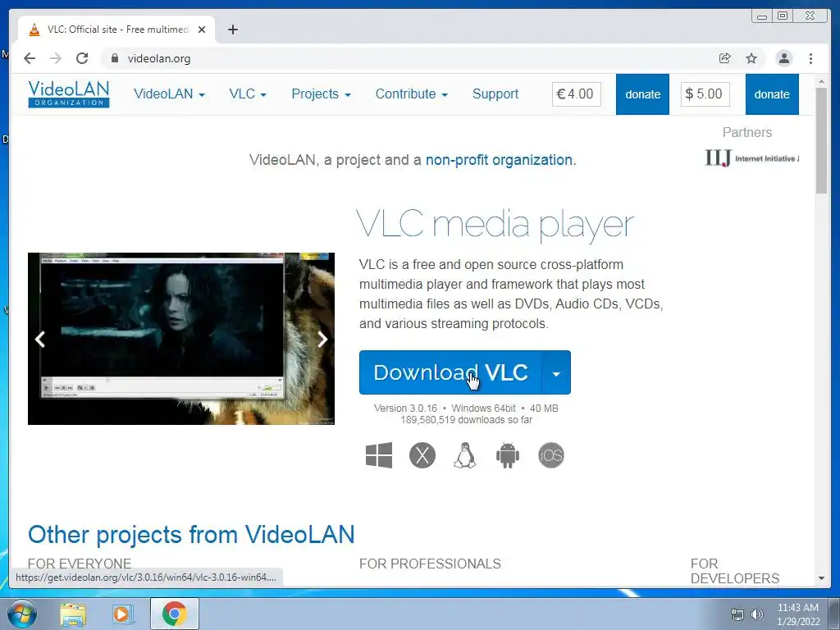Launch Windows Media Player from taskbar
The height and width of the screenshot is (630, 840).
pyautogui.click(x=122, y=614)
